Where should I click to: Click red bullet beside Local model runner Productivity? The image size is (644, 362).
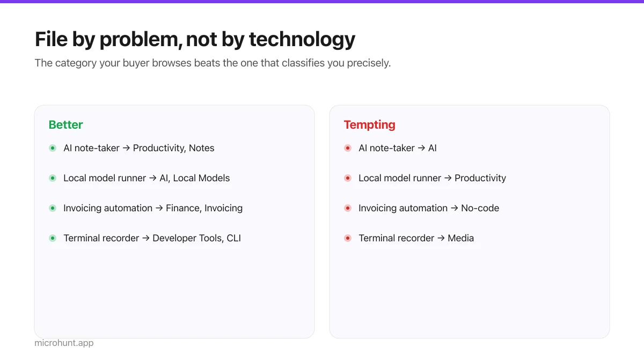pyautogui.click(x=348, y=178)
